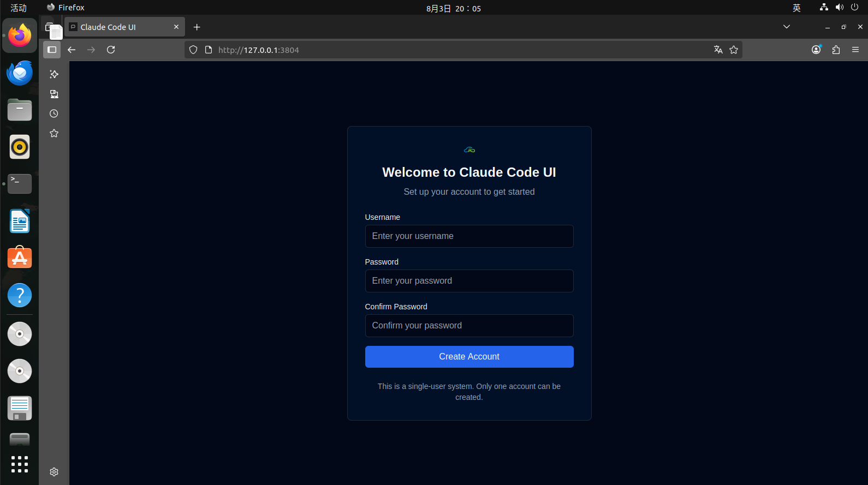Viewport: 868px width, 485px height.
Task: Open input method indicator 英
Action: pyautogui.click(x=796, y=8)
